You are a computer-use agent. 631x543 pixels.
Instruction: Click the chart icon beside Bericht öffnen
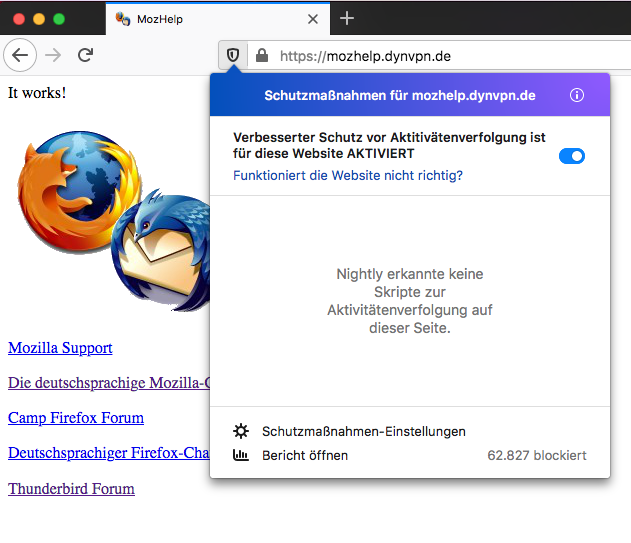point(241,455)
